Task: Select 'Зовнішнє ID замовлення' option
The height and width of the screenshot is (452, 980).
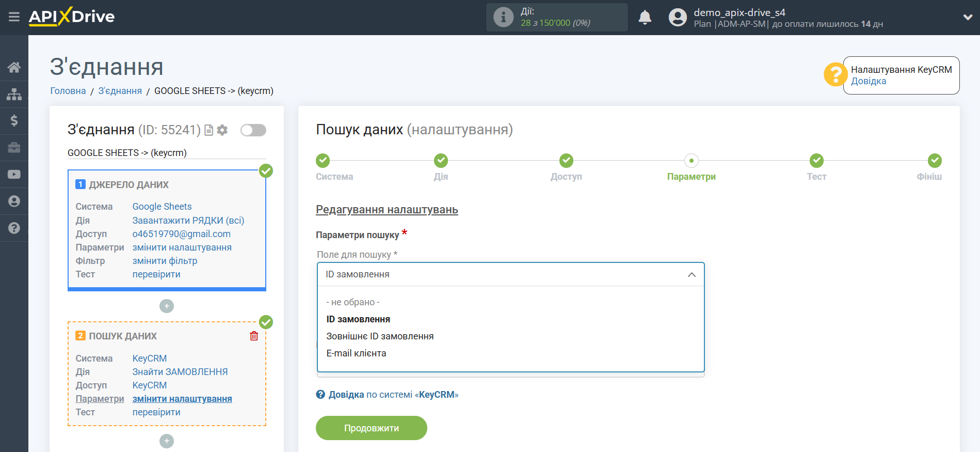Action: [380, 336]
